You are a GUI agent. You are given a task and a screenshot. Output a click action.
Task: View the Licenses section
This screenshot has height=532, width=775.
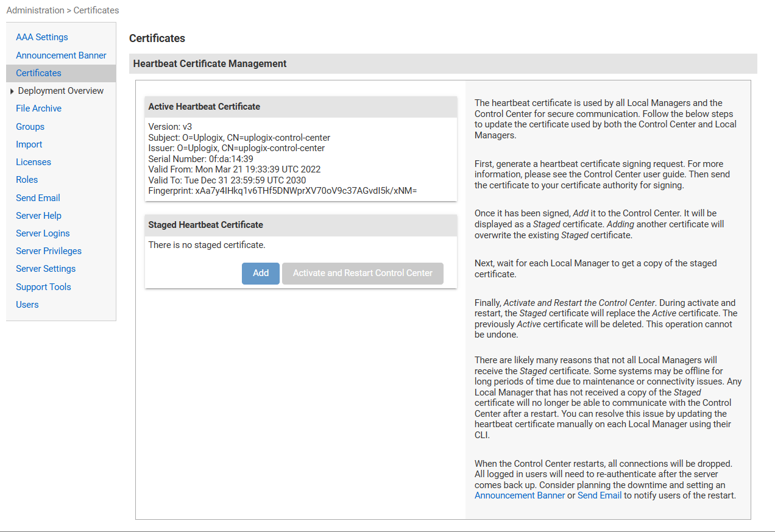(x=33, y=162)
